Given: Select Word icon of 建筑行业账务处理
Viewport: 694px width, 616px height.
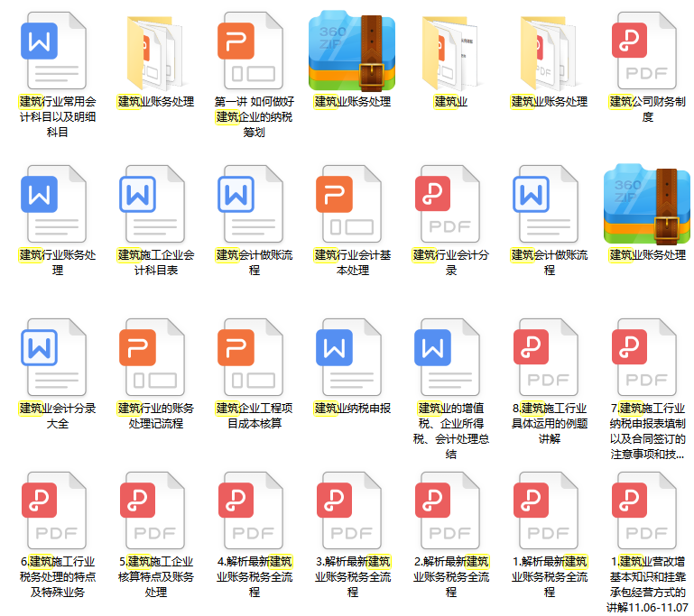Looking at the screenshot, I should click(x=53, y=204).
